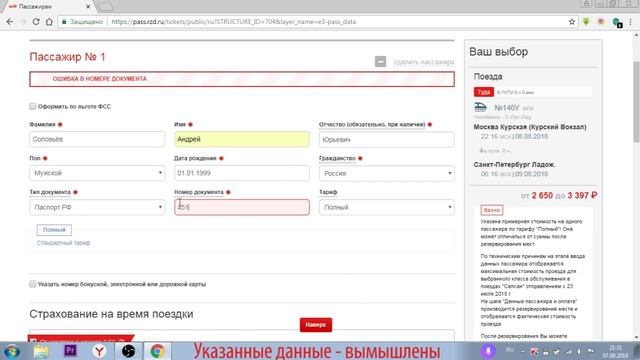Image resolution: width=640 pixels, height=360 pixels.
Task: Open the browser home page
Action: [x=49, y=22]
